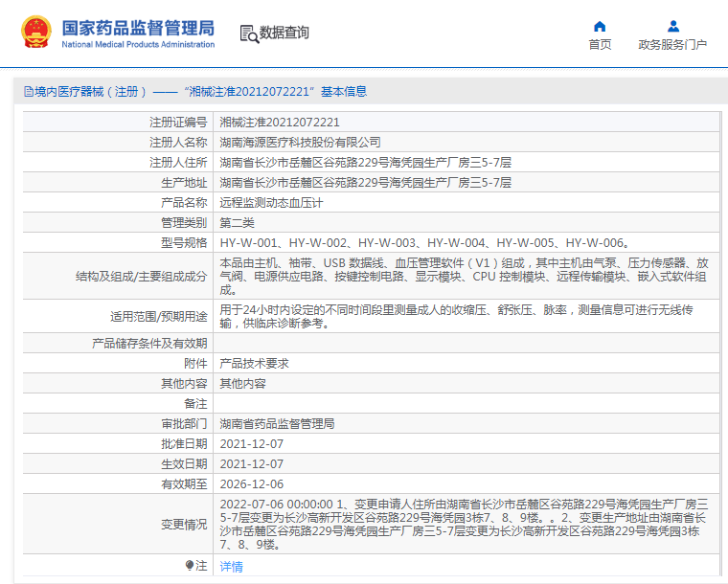
Task: Click the 注册证编号 label
Action: 178,123
